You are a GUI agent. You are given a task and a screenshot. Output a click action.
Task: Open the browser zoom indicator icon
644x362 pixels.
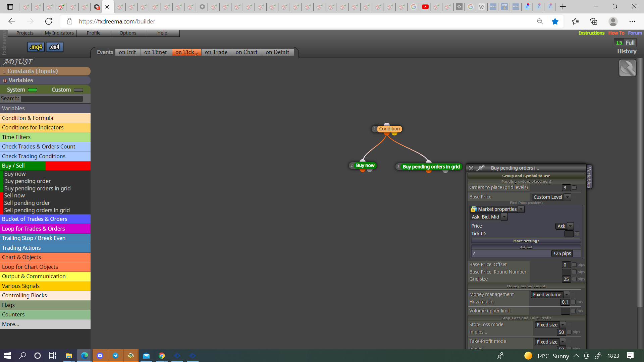540,21
